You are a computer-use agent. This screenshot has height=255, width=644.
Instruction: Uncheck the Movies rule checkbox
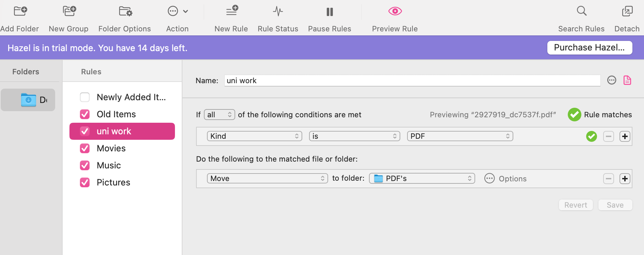pos(85,148)
